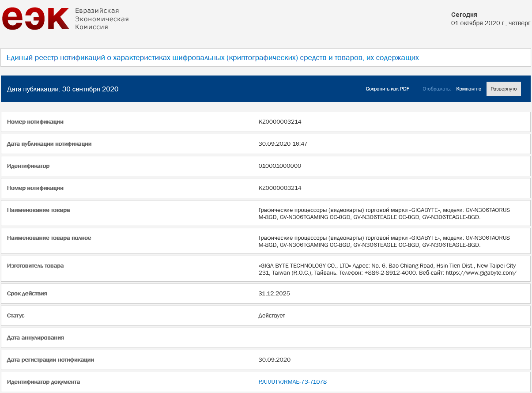Open the Единый реестр нотификаций title link

point(213,57)
